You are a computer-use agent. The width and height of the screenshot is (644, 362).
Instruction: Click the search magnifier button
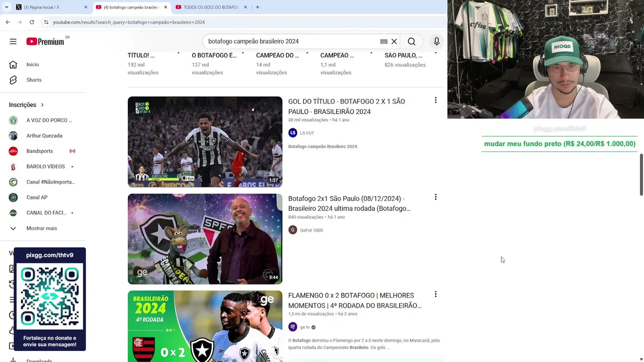412,41
